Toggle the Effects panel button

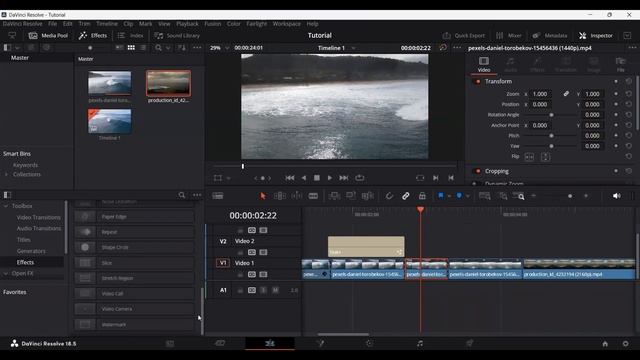pyautogui.click(x=93, y=36)
